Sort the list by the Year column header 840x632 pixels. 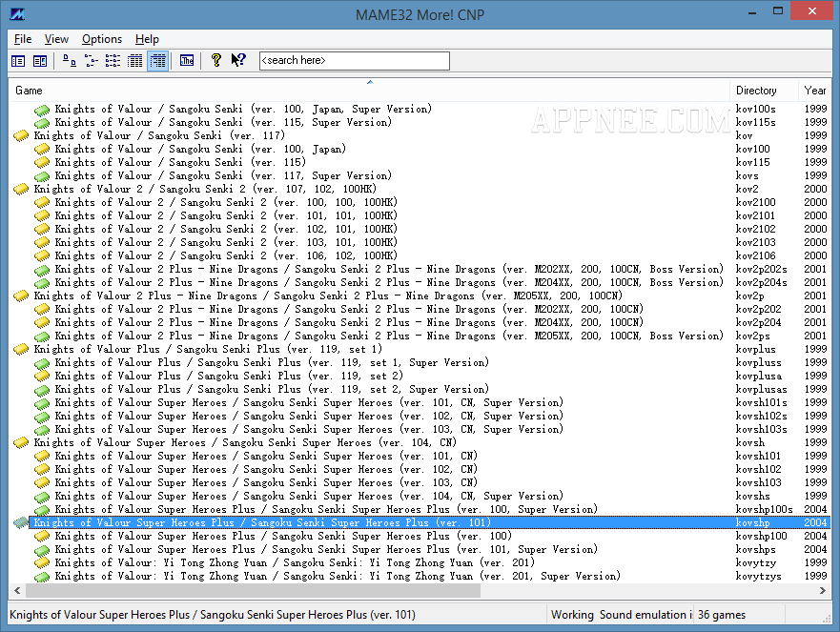pos(815,91)
